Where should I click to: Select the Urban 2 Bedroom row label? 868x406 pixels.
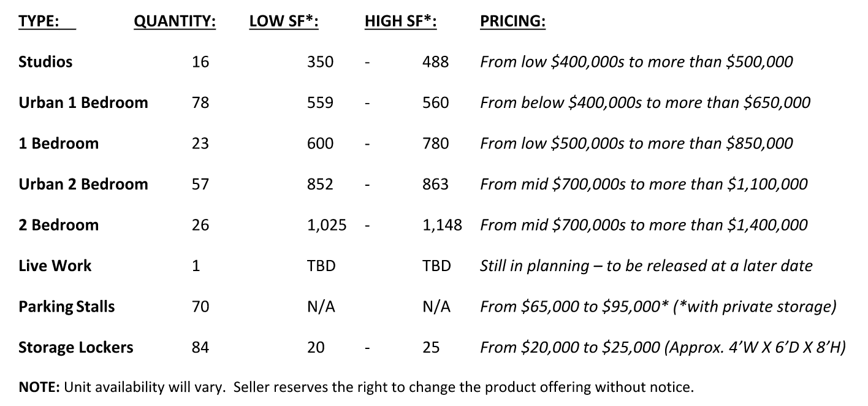(x=83, y=184)
